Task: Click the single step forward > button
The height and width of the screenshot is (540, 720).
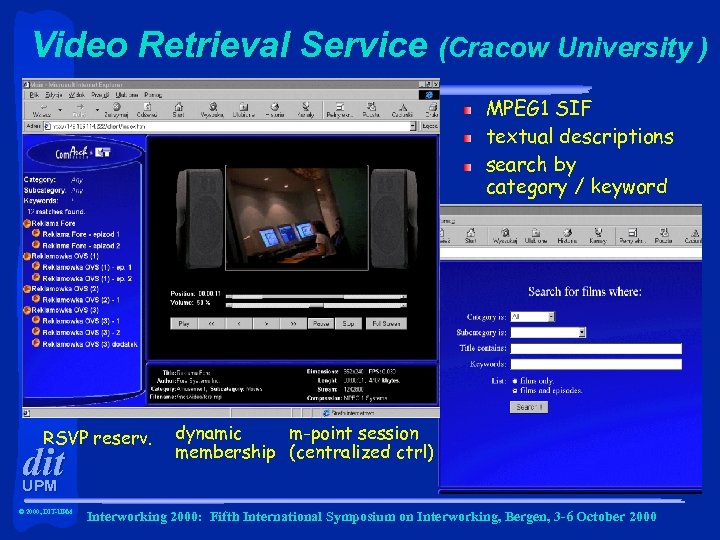Action: click(x=266, y=324)
